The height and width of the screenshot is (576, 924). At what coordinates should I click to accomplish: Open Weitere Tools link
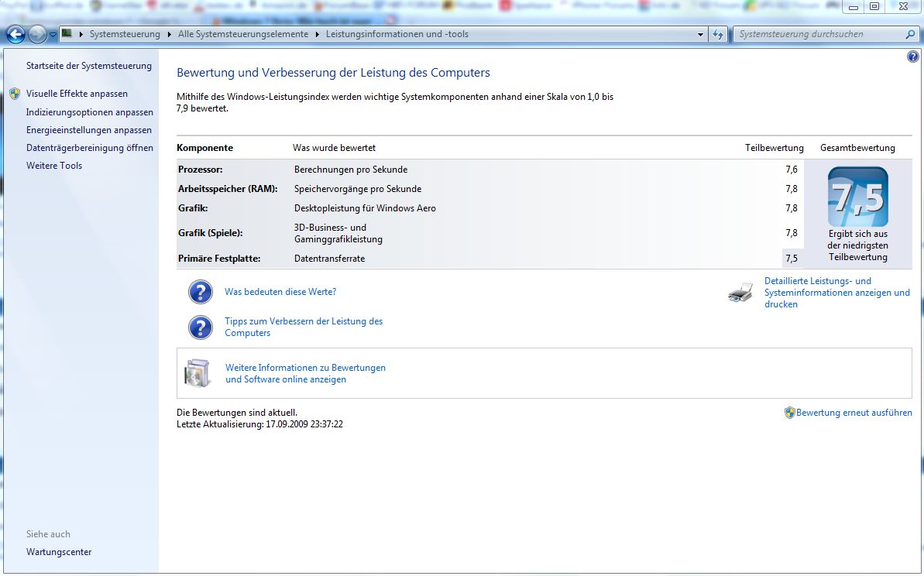pyautogui.click(x=54, y=166)
